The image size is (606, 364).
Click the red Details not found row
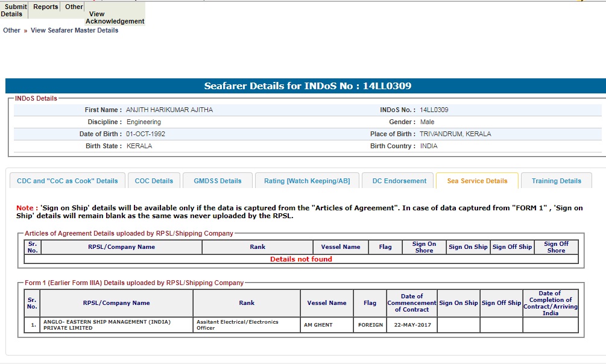click(301, 259)
